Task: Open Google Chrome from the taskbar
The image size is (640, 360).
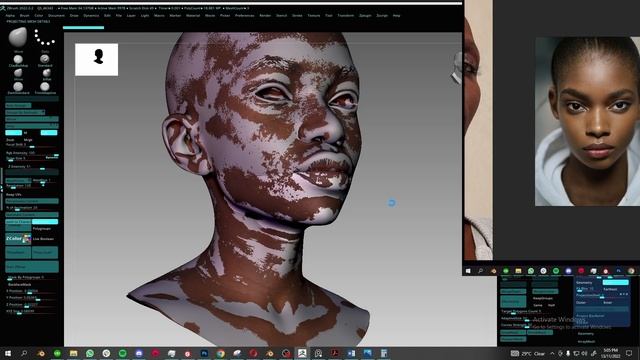Action: [x=221, y=353]
